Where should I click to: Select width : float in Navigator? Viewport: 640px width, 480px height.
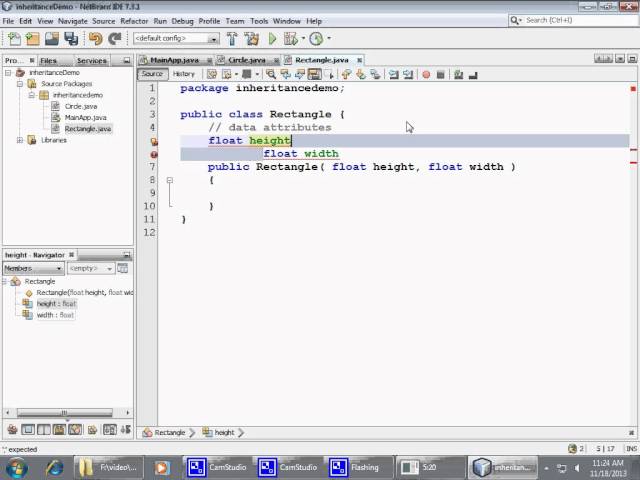(55, 315)
